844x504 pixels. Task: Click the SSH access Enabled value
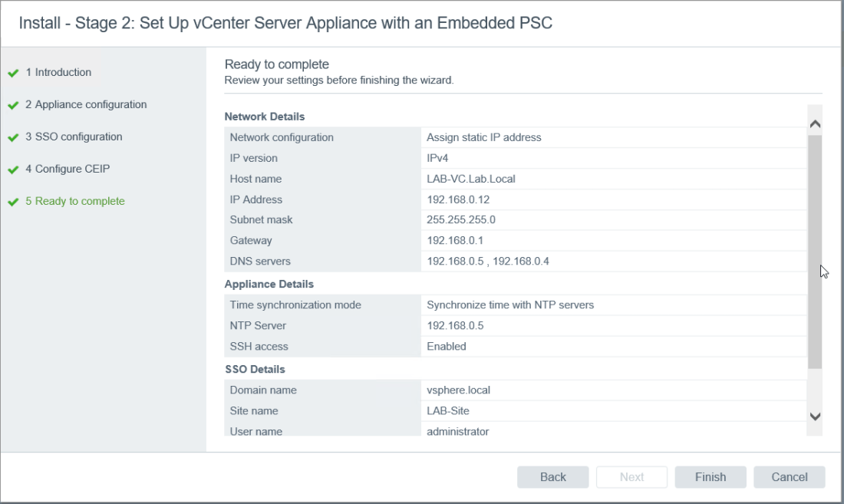point(447,346)
